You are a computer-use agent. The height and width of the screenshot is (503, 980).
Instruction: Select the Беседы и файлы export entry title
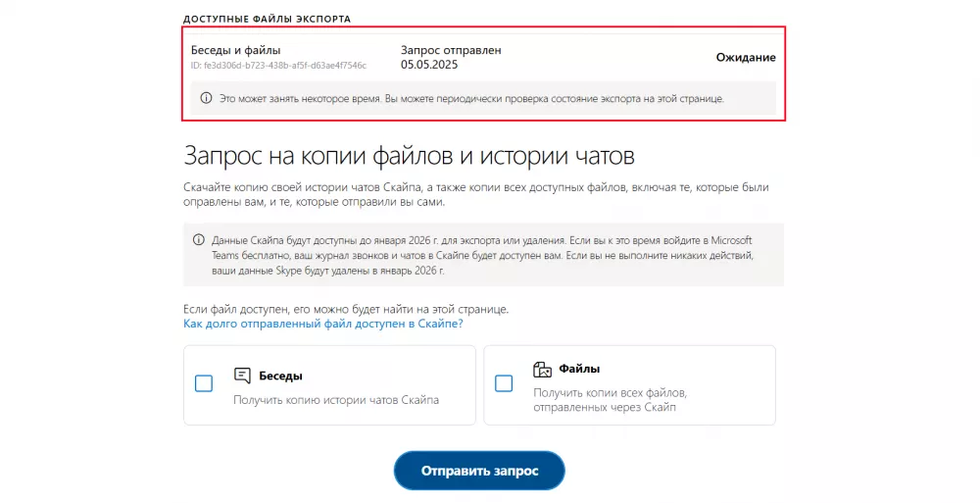235,50
